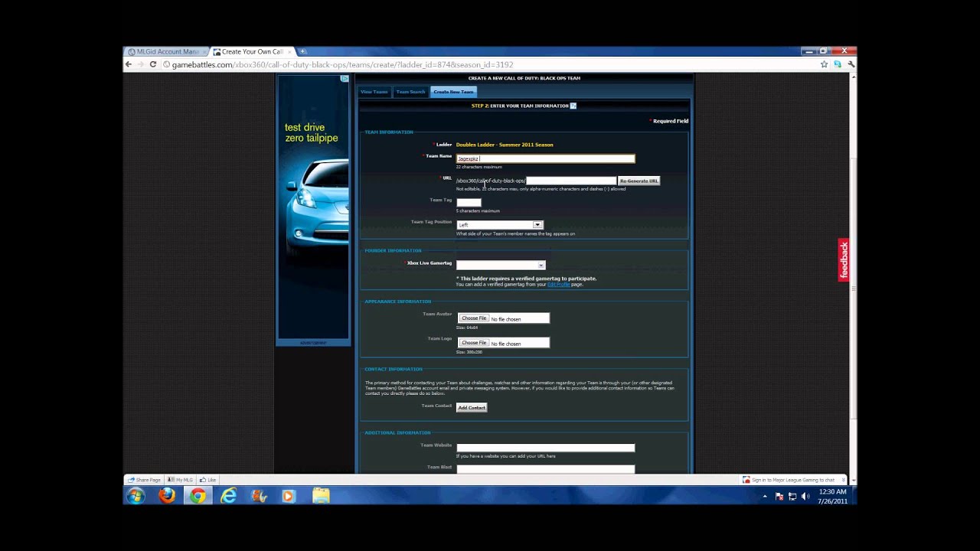Click the help icon beside Step 2 heading

pos(573,106)
